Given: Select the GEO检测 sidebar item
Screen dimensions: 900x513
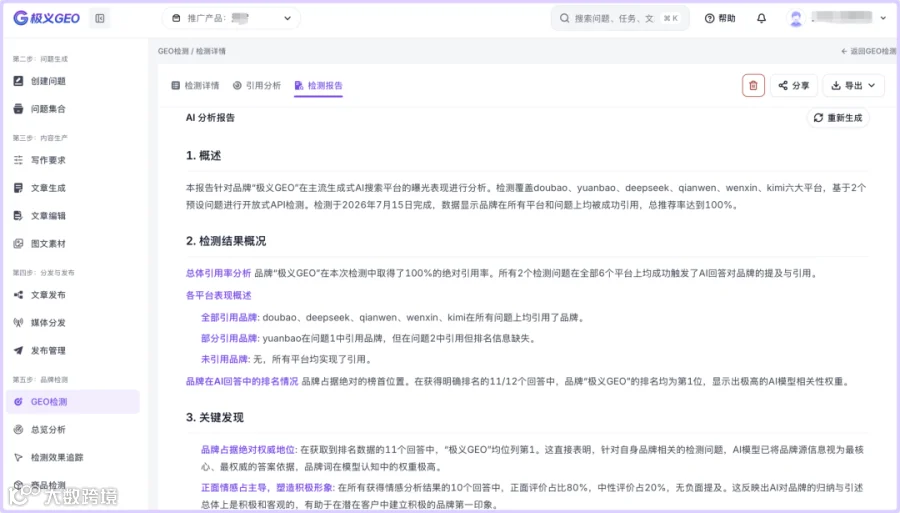Looking at the screenshot, I should click(73, 402).
